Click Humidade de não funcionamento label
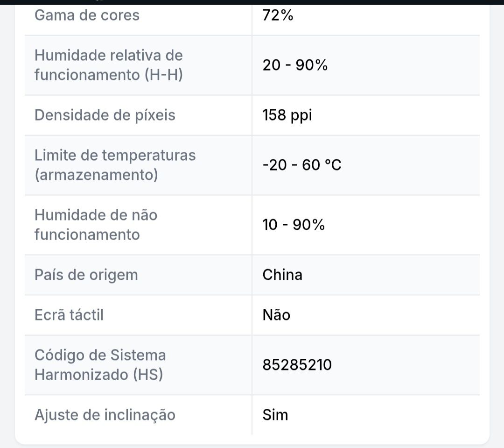Viewport: 504px width, 448px height. coord(96,225)
